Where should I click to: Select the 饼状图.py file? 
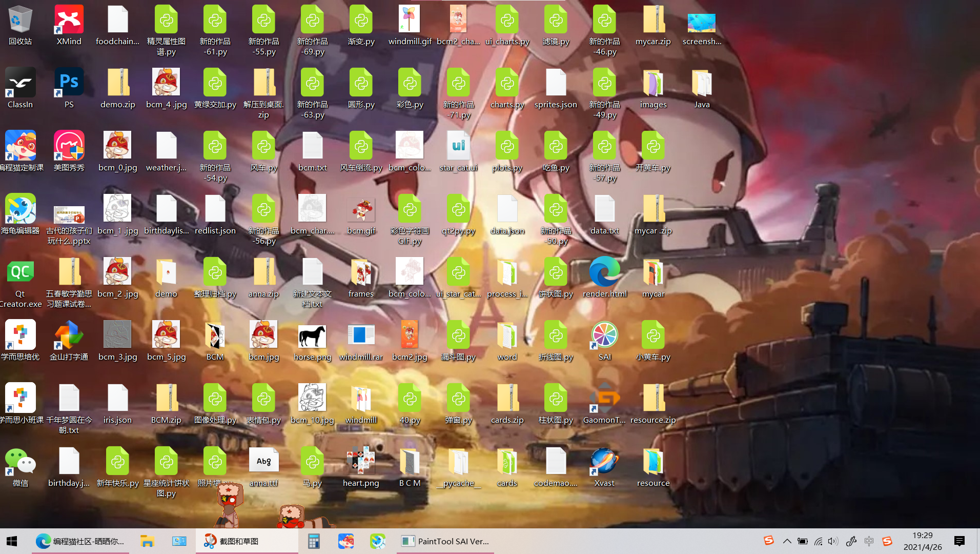coord(556,277)
